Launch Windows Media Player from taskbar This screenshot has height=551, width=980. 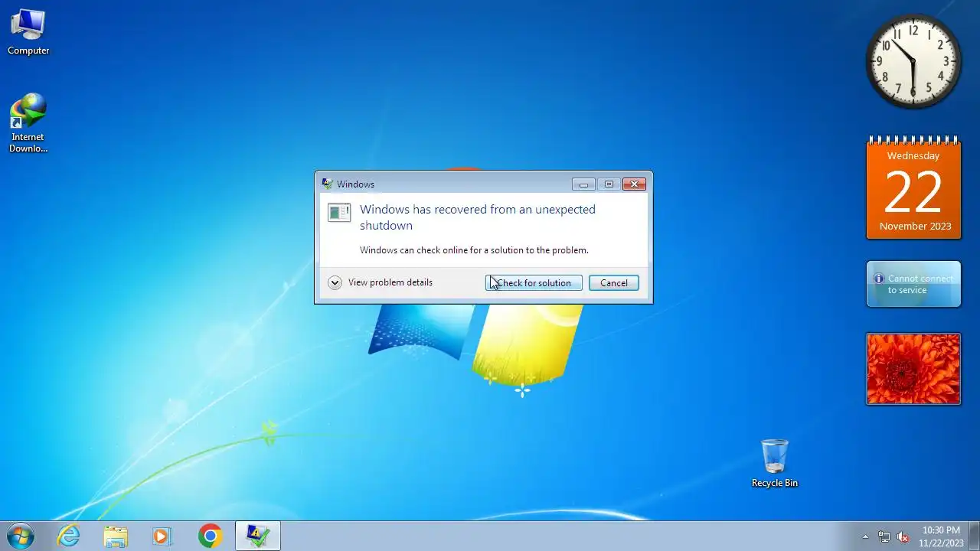pos(162,536)
